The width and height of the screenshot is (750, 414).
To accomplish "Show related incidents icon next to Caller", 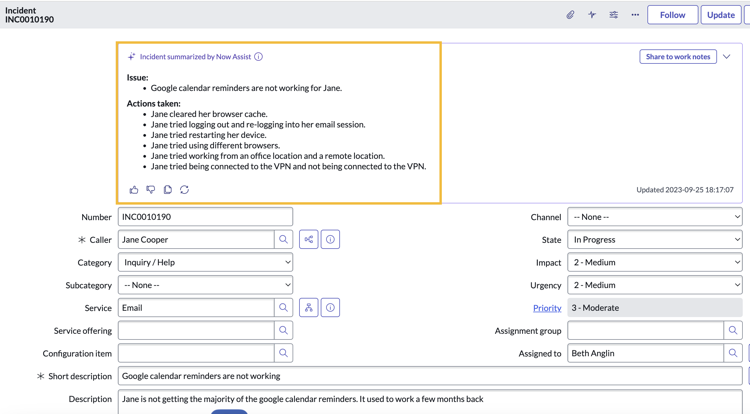I will point(309,240).
